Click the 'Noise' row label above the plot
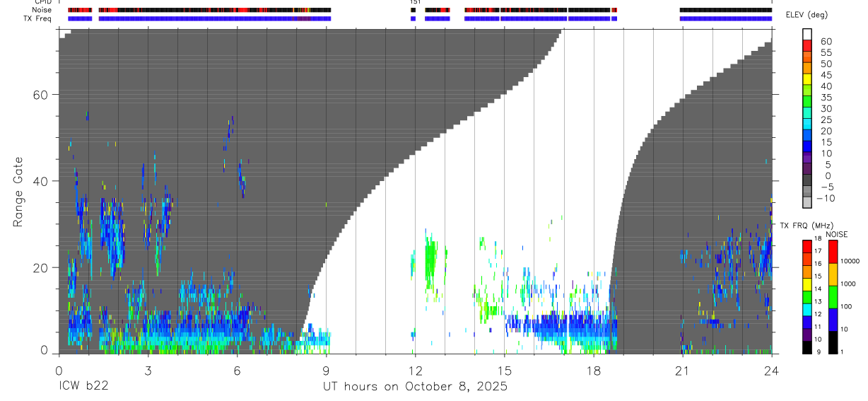Screen dimensions: 868x401 point(42,10)
